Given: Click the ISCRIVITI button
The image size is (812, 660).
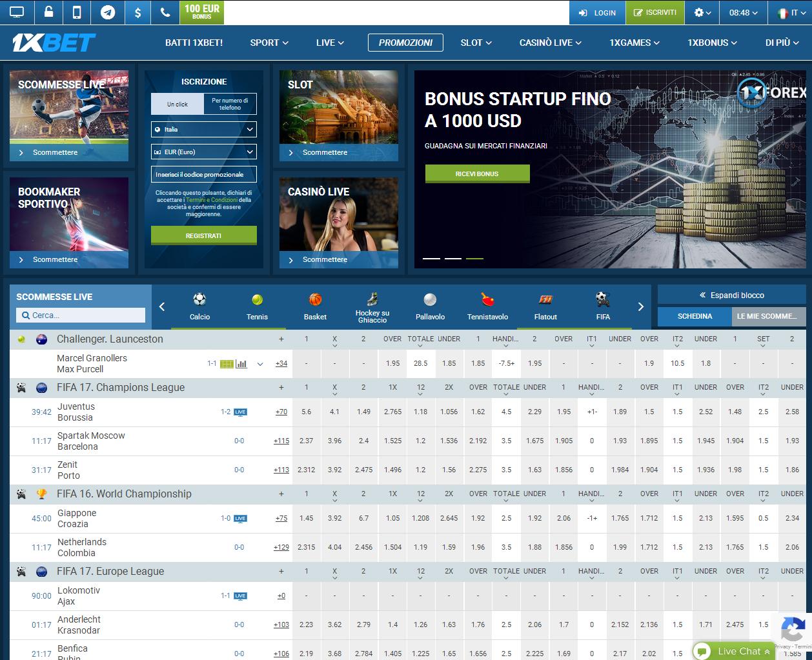Looking at the screenshot, I should click(655, 12).
